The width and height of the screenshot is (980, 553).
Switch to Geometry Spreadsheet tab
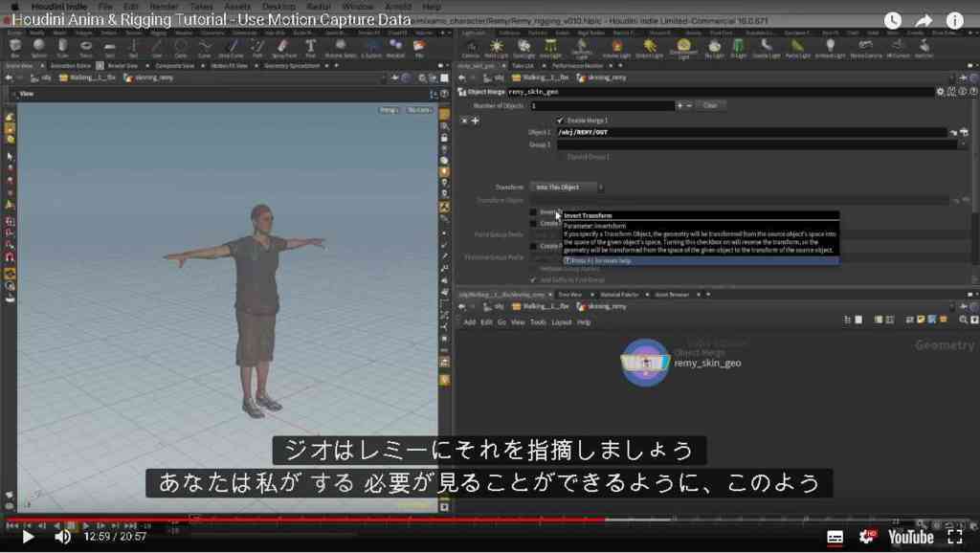(292, 66)
